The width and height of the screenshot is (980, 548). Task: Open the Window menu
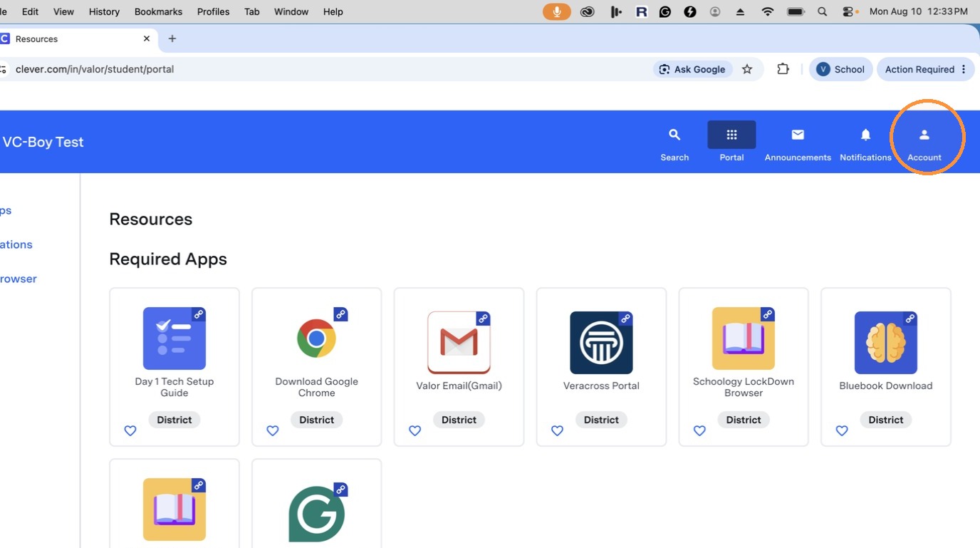tap(291, 11)
